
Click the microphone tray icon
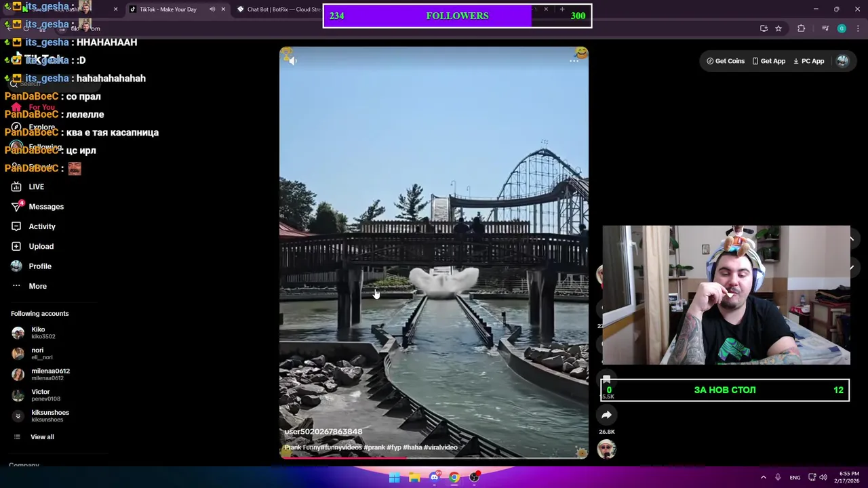[x=778, y=477]
